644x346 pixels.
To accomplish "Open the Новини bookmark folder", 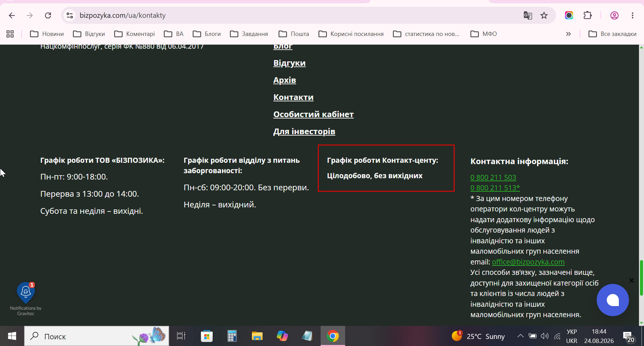I will tap(47, 34).
